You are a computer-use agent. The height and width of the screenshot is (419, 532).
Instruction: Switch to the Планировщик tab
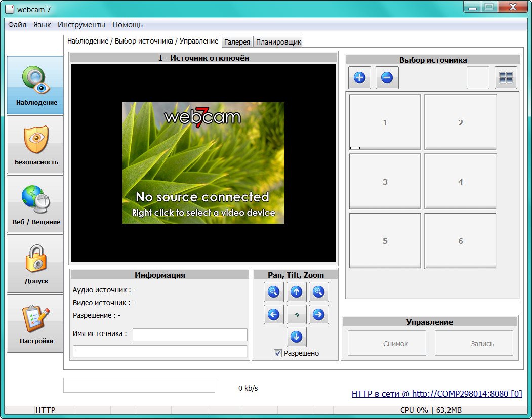(278, 42)
